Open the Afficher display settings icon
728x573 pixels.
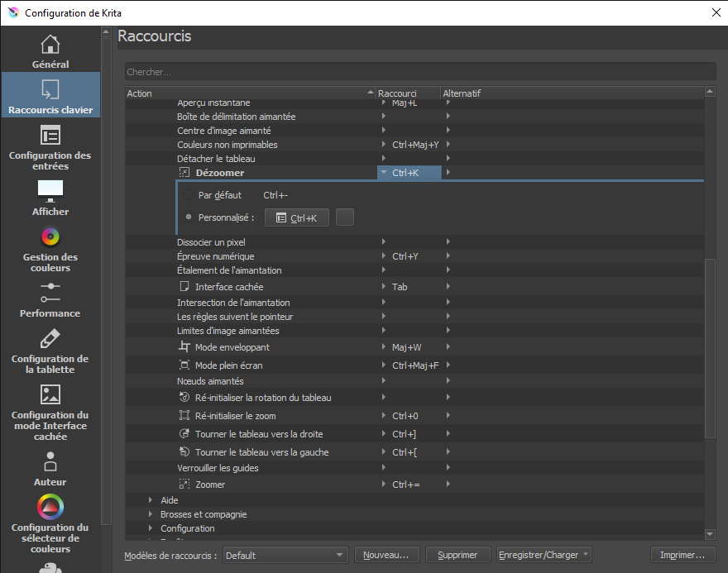[x=50, y=191]
